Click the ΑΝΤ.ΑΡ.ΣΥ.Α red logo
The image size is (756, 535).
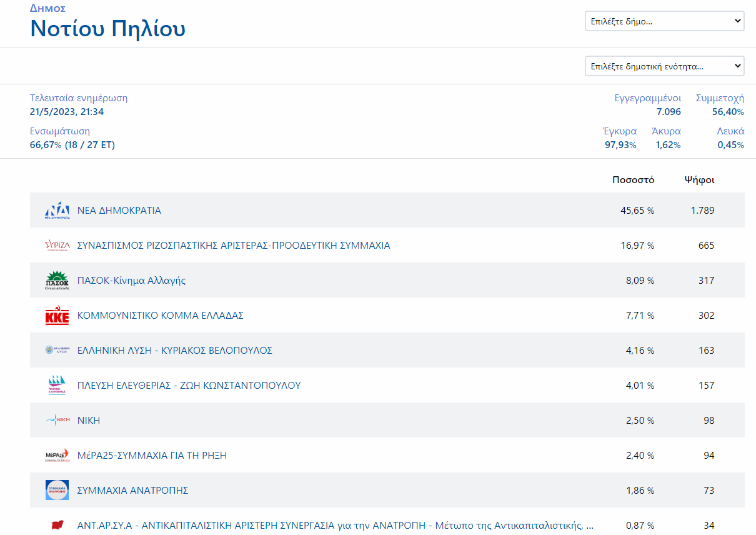[x=57, y=525]
